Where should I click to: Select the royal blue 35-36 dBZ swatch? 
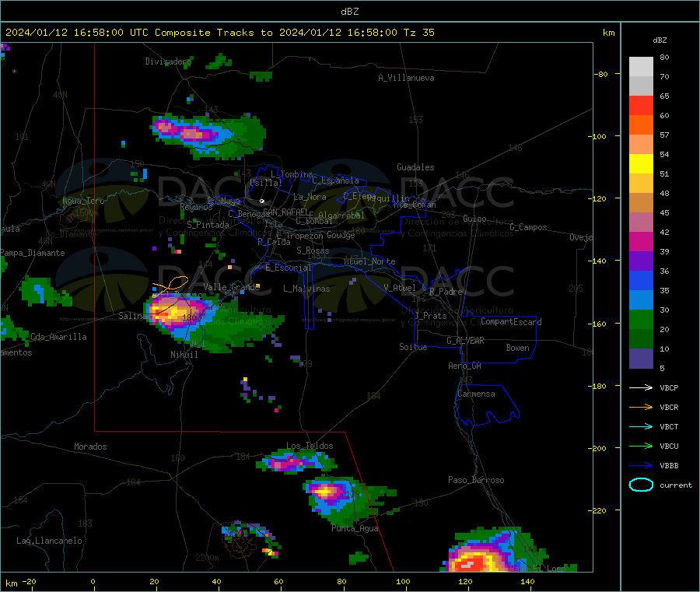coord(641,280)
